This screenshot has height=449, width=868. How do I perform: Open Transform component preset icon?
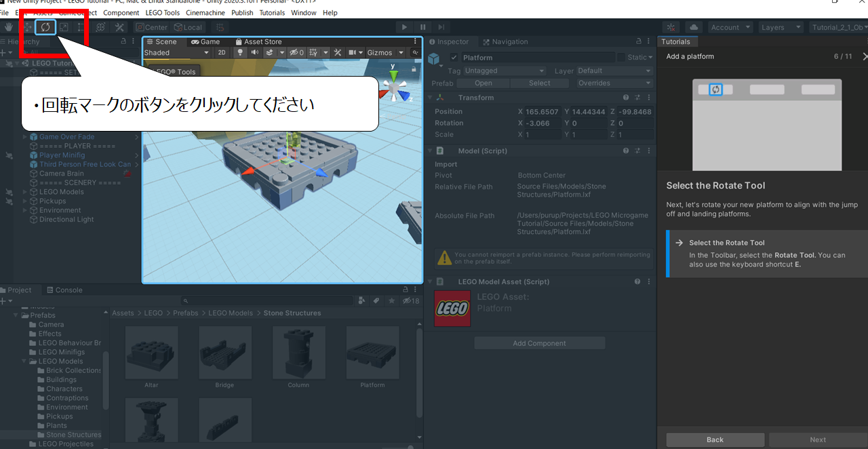pos(637,98)
